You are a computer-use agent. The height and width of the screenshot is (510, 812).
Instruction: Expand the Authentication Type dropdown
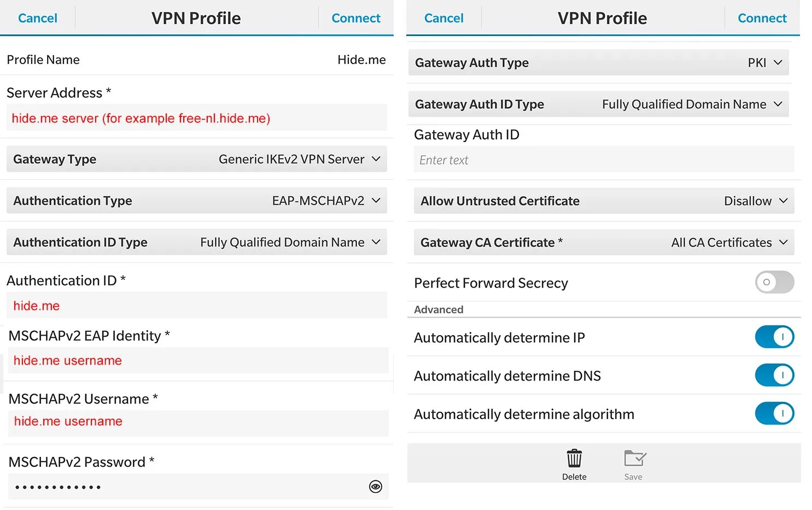[197, 201]
